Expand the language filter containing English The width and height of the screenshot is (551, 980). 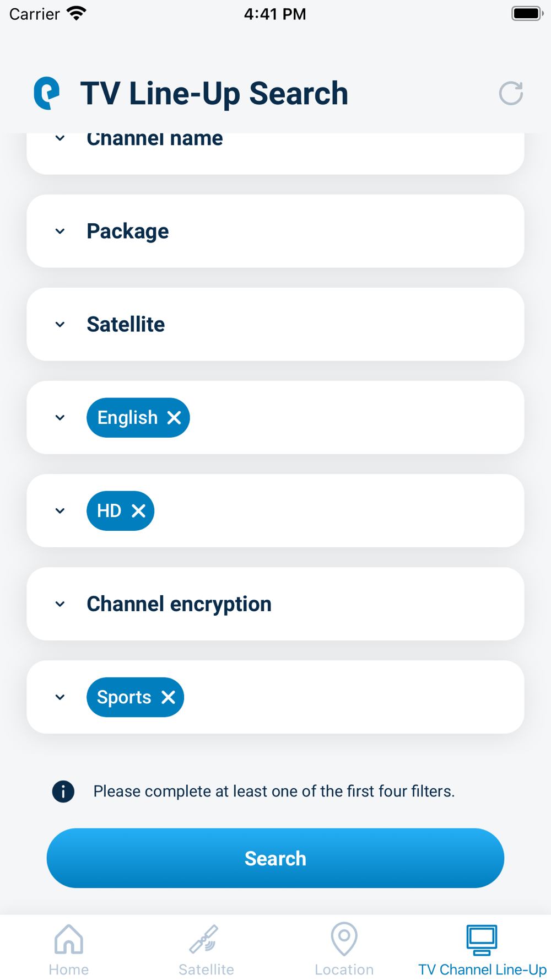coord(60,418)
